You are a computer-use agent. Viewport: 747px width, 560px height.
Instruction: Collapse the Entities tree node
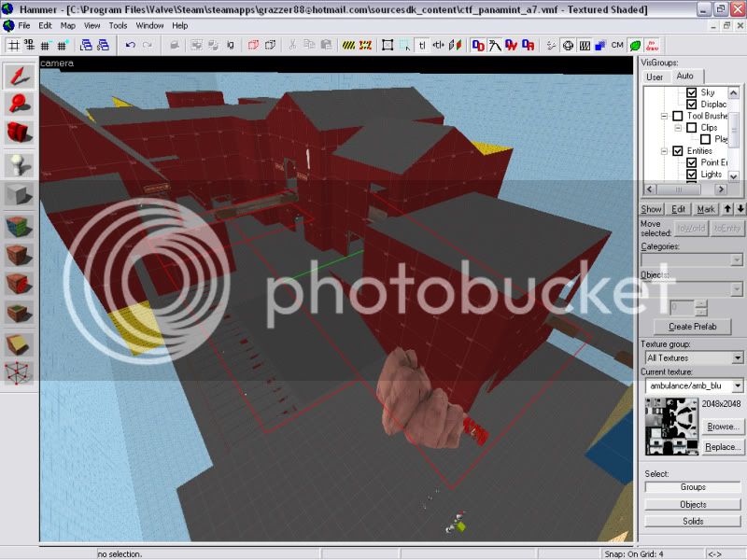tap(664, 151)
